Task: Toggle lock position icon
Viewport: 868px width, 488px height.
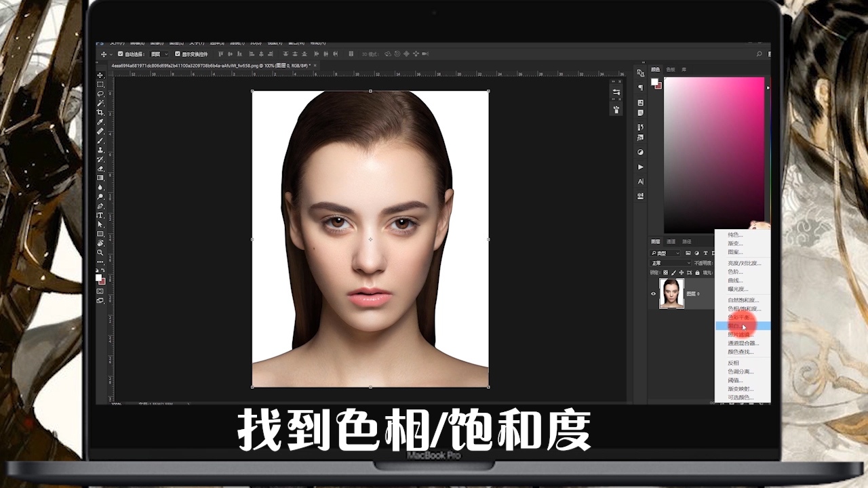Action: coord(682,272)
